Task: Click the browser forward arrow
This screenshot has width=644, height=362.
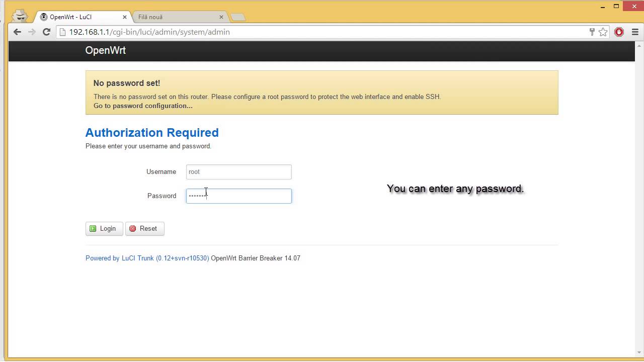Action: coord(32,32)
